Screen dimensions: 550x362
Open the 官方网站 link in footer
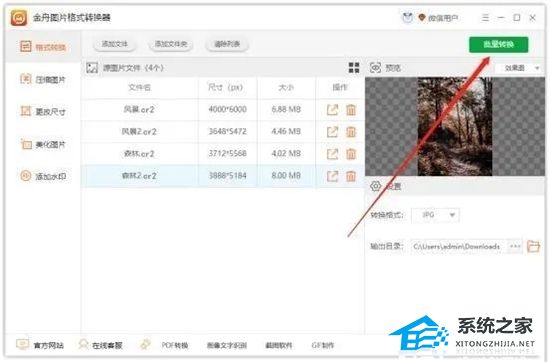(x=40, y=345)
